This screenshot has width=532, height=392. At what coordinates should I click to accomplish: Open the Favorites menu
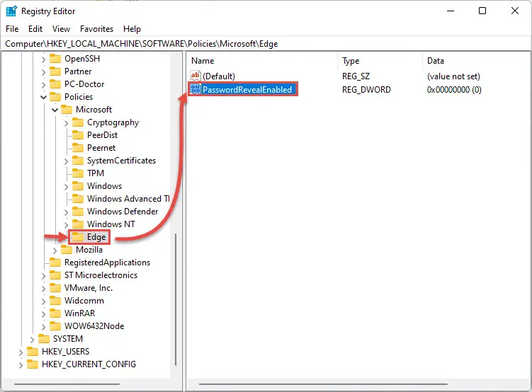click(97, 29)
